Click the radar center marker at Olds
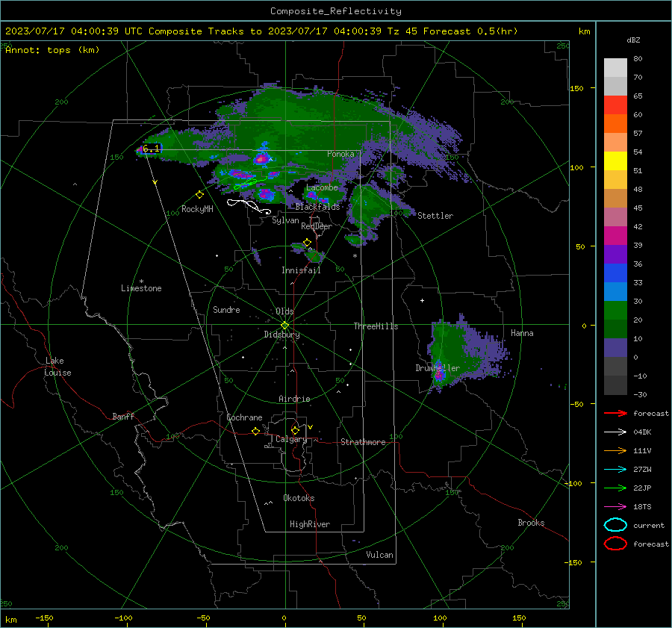The width and height of the screenshot is (672, 628). (x=285, y=325)
